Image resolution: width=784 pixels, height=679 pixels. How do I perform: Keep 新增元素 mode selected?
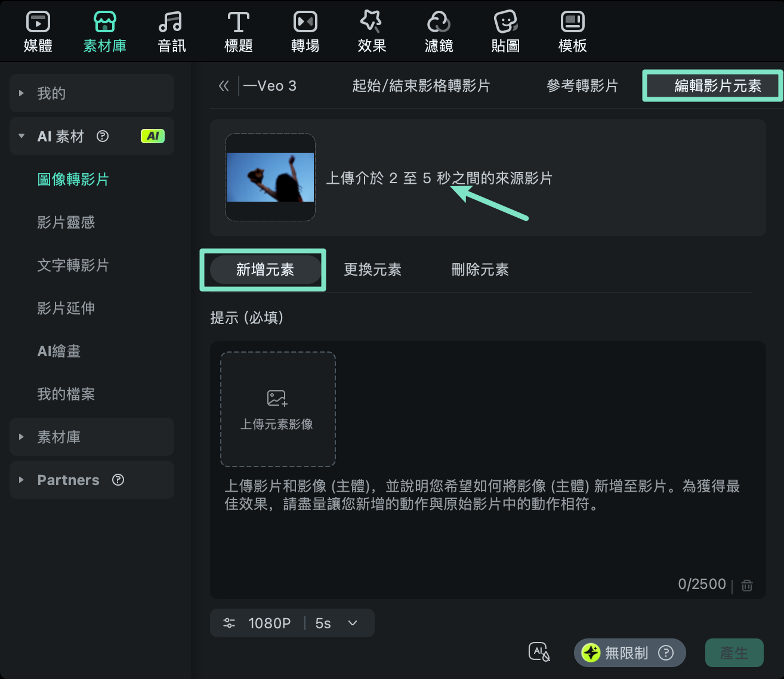click(x=264, y=270)
